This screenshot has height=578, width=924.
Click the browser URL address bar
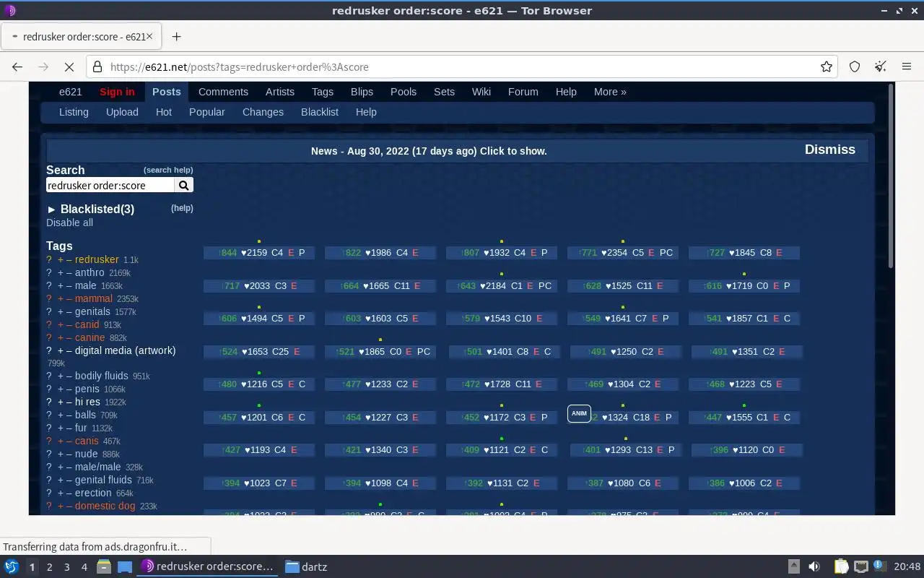[462, 66]
